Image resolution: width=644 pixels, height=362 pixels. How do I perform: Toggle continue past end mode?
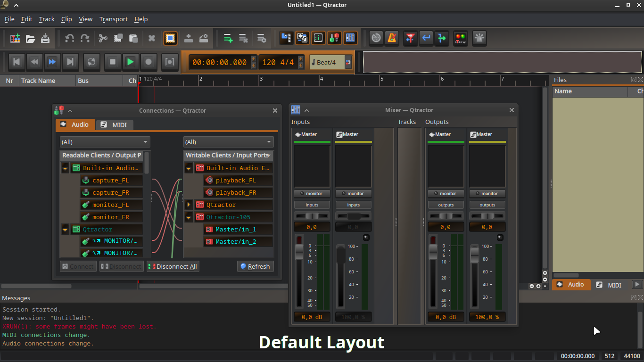[442, 38]
